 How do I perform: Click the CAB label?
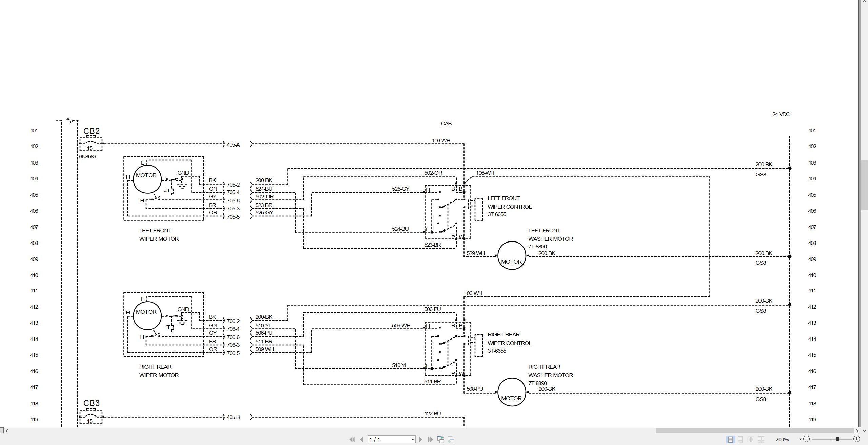point(446,124)
